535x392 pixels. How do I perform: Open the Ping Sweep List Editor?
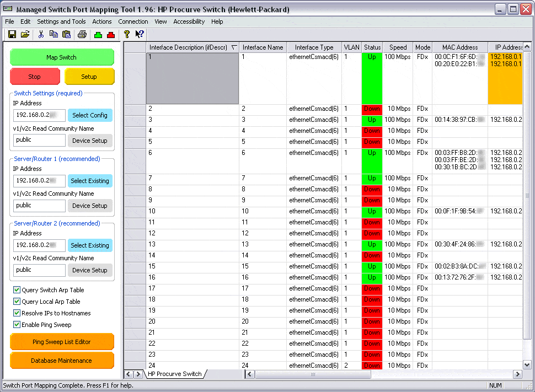(62, 342)
